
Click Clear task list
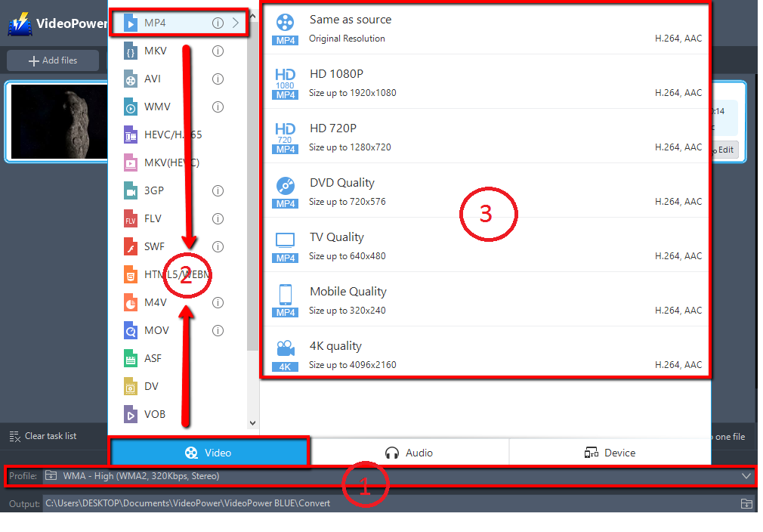click(x=43, y=436)
